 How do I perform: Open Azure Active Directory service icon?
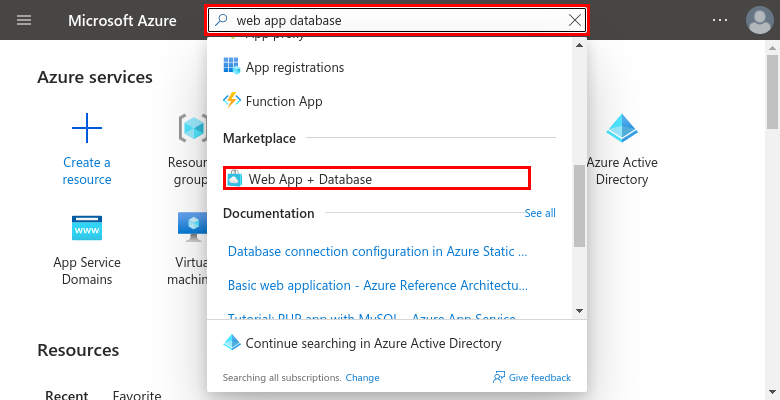622,128
